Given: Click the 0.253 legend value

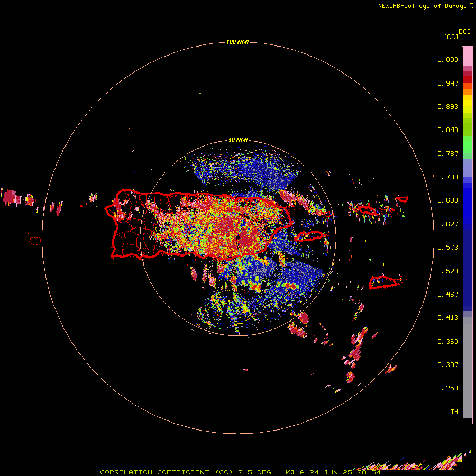Looking at the screenshot, I should coord(448,388).
